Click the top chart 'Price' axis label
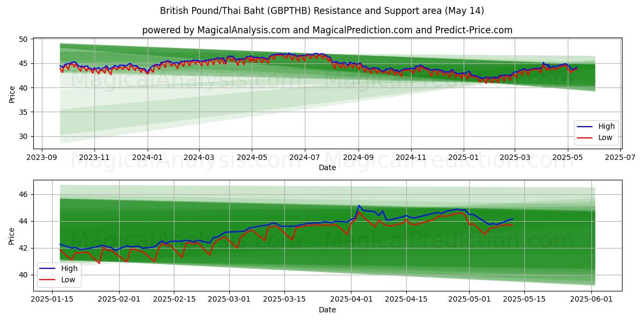 tap(12, 93)
